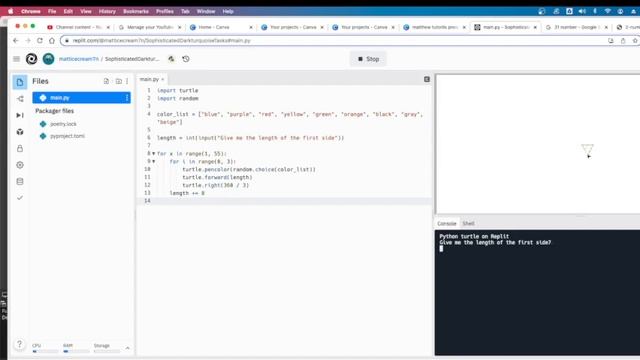Click the 'length += 8' code line

[187, 193]
